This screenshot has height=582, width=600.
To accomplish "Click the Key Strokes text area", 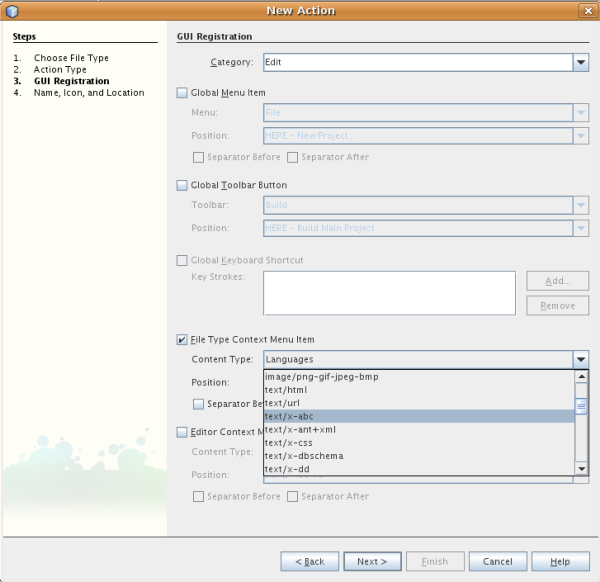I will (x=389, y=293).
